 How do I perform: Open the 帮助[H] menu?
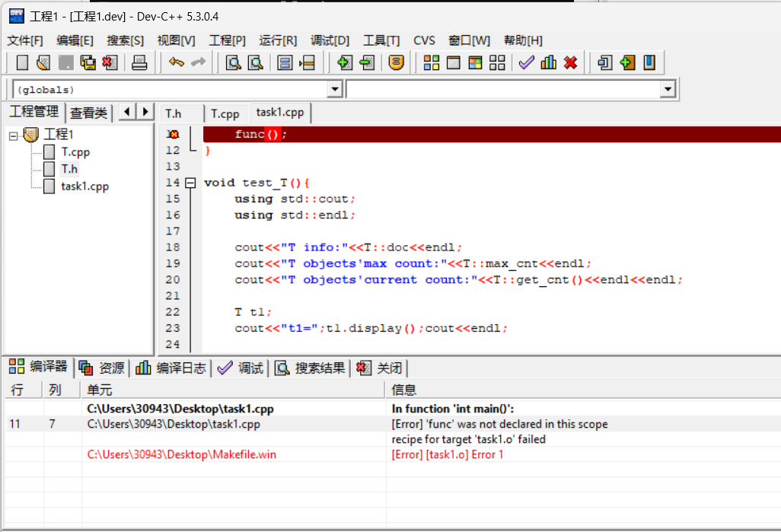pyautogui.click(x=523, y=41)
